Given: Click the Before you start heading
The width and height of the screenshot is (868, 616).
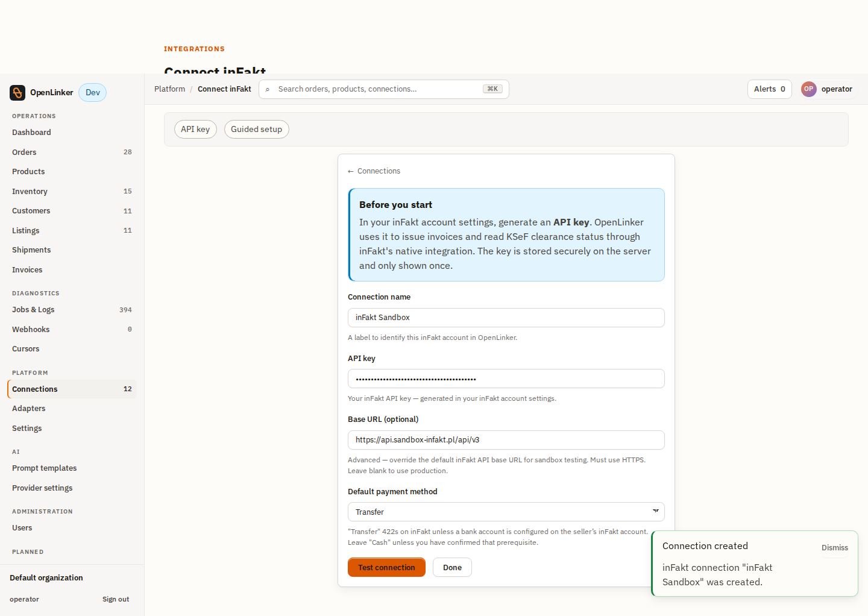Looking at the screenshot, I should tap(395, 205).
